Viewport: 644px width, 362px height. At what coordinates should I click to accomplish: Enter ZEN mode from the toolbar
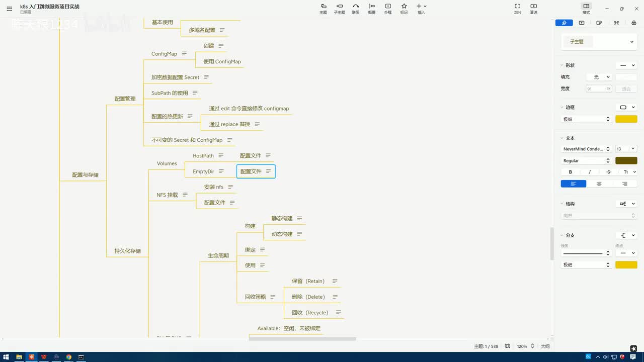click(517, 9)
